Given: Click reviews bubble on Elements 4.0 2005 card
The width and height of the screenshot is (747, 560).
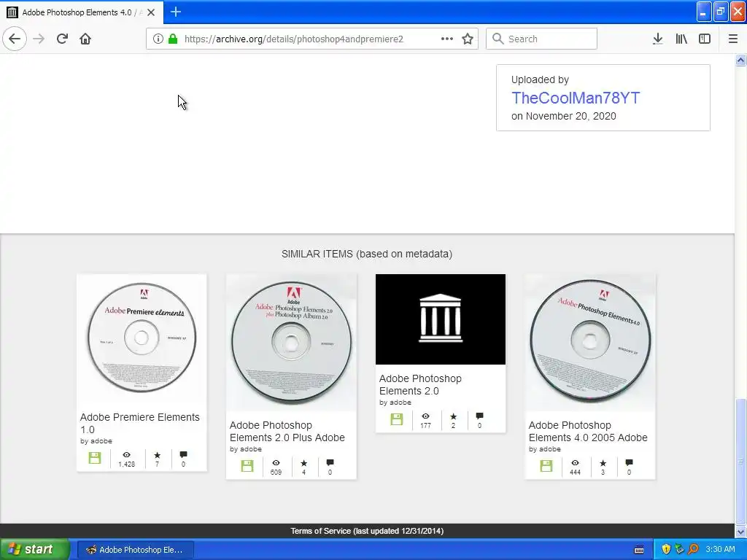Looking at the screenshot, I should [629, 463].
